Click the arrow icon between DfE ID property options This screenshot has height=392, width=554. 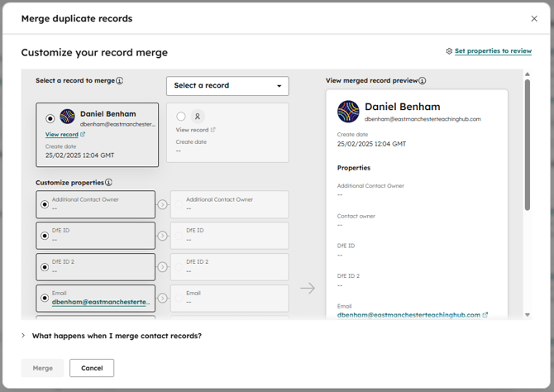click(162, 236)
